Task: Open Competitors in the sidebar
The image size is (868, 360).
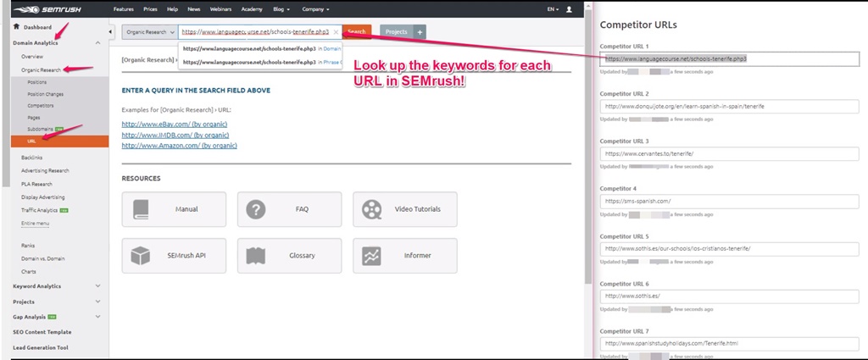Action: tap(41, 106)
